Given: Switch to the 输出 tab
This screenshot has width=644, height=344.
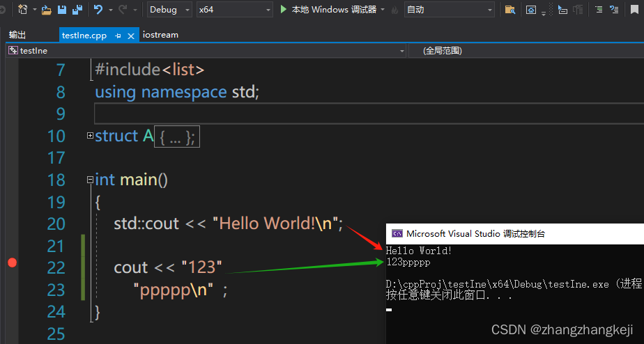Looking at the screenshot, I should click(x=17, y=35).
